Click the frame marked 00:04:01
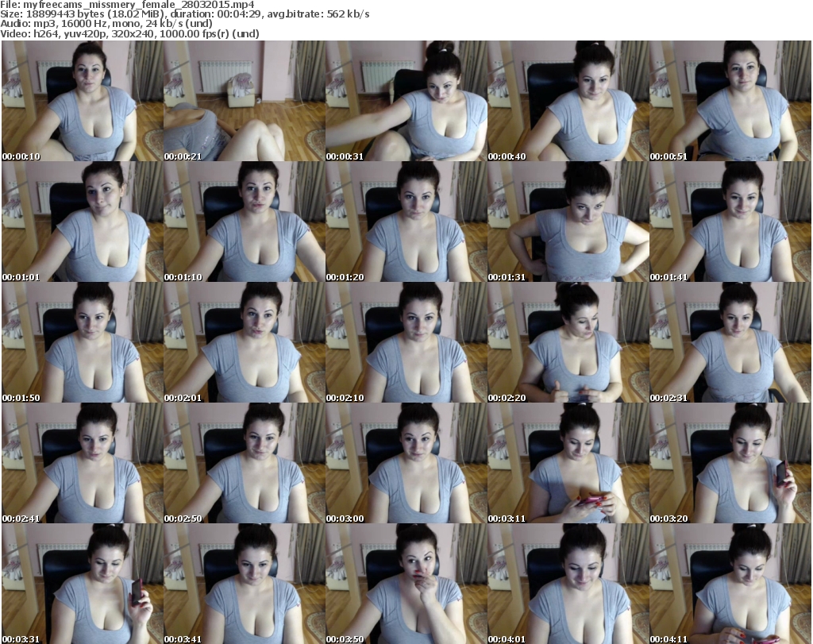This screenshot has width=813, height=644. 568,584
